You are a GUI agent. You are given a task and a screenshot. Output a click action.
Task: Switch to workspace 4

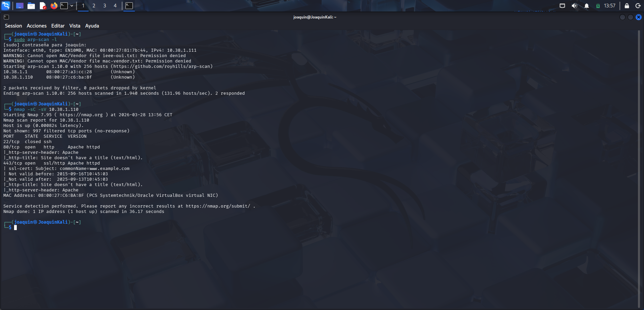tap(115, 6)
